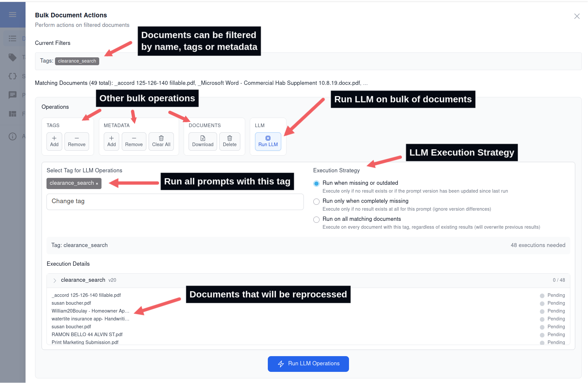Click the Delete documents trash button
588x383 pixels.
tap(230, 141)
